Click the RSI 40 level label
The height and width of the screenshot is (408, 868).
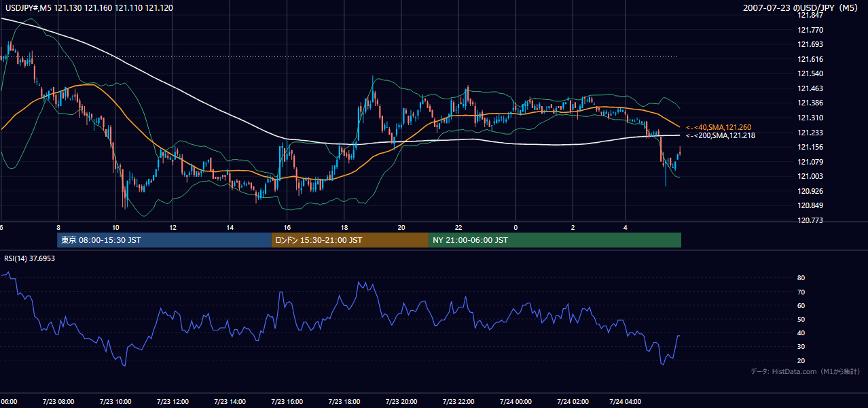point(801,333)
